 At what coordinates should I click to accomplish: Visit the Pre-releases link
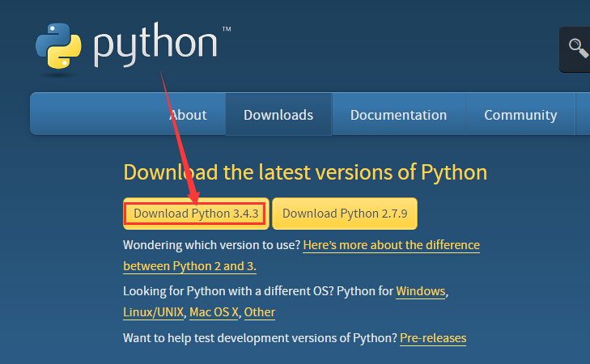pos(433,337)
